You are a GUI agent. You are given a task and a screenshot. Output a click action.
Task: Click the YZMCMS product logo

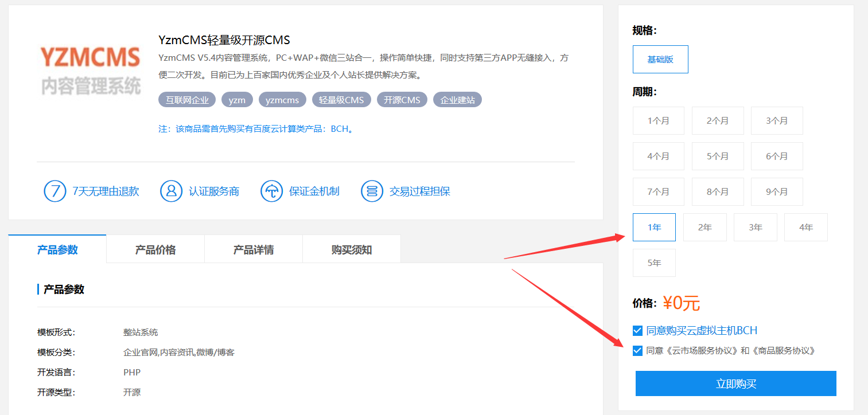[x=91, y=71]
